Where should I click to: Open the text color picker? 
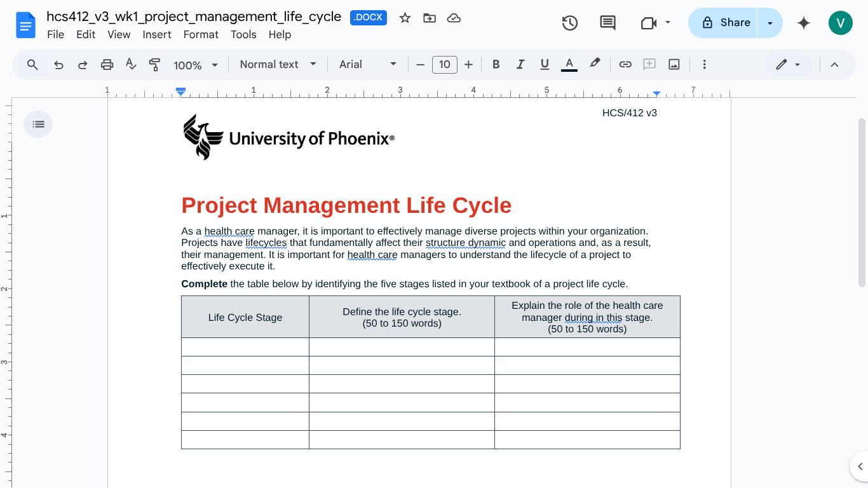[x=569, y=64]
